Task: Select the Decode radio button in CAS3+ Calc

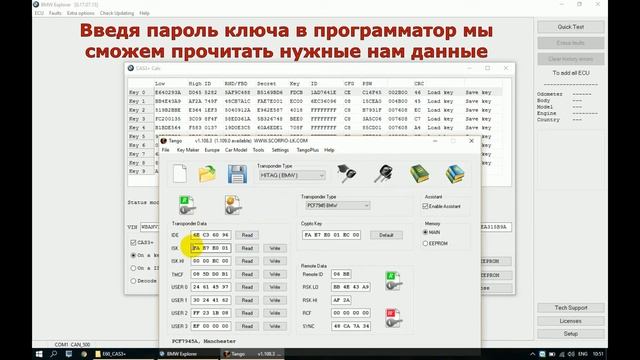Action: (133, 281)
